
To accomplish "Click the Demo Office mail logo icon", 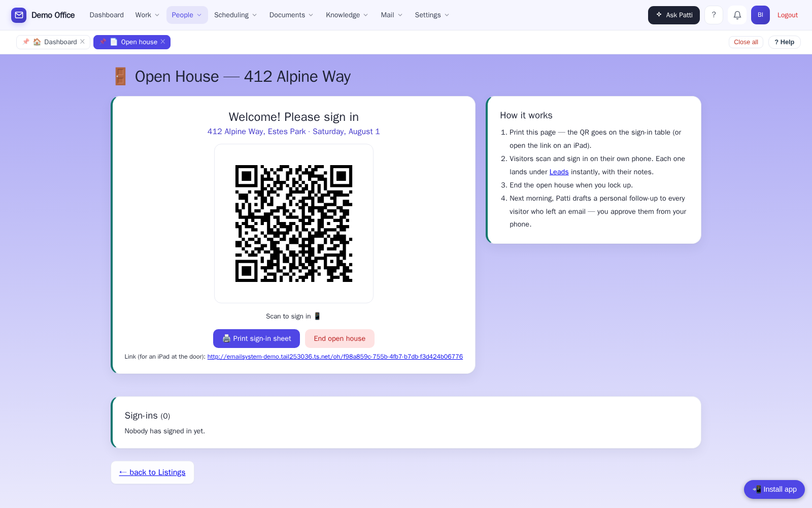I will pyautogui.click(x=19, y=15).
